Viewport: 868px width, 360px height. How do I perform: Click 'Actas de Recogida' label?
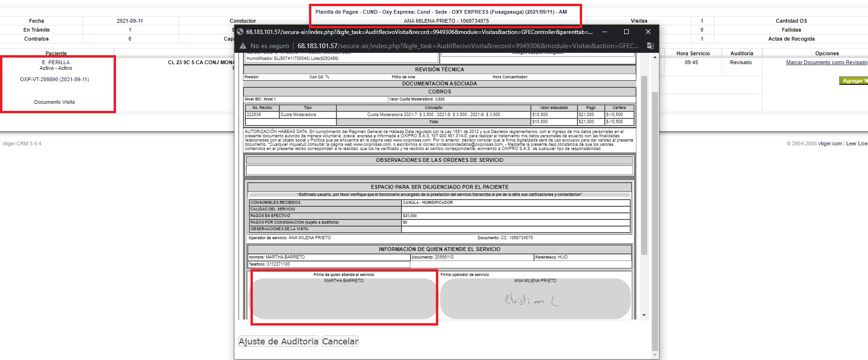(x=792, y=39)
